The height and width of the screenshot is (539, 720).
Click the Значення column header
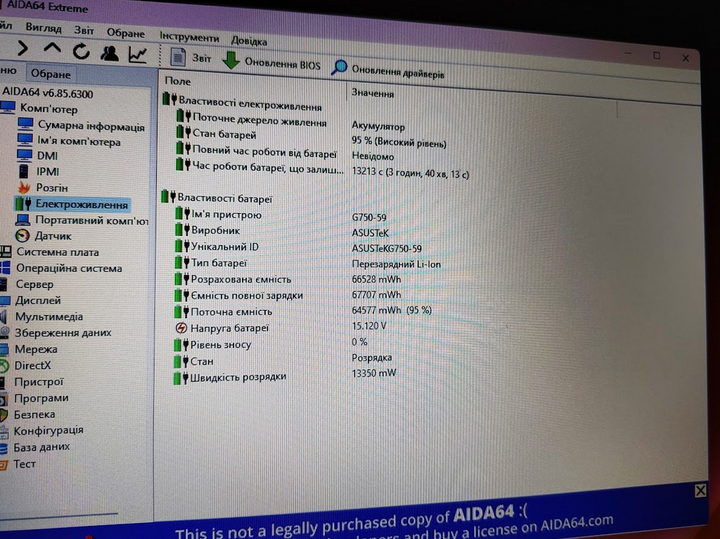(372, 93)
